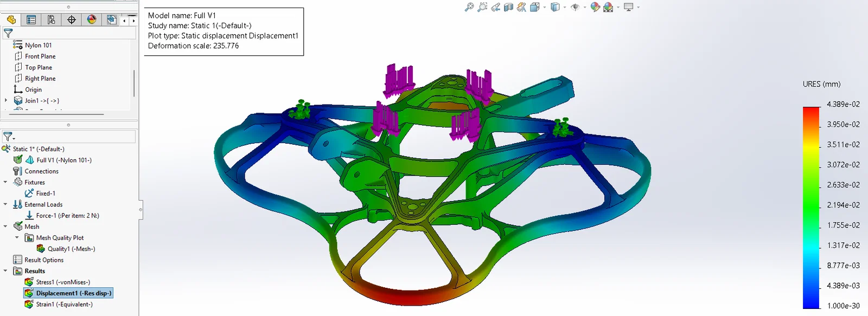Image resolution: width=868 pixels, height=316 pixels.
Task: Open the View Orientation dropdown arrow
Action: tap(544, 8)
